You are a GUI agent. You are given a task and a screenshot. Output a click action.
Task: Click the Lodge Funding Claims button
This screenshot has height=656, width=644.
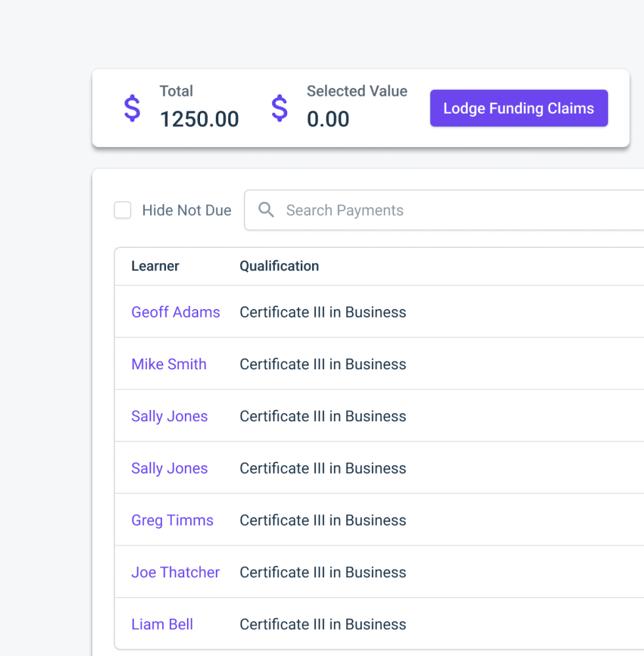pyautogui.click(x=519, y=108)
